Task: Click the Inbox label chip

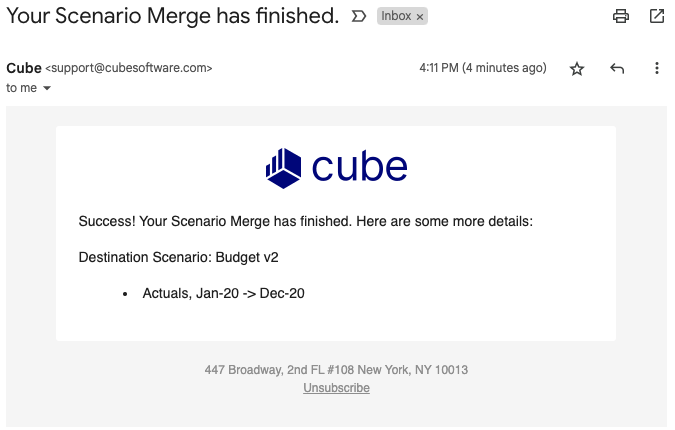Action: click(396, 16)
